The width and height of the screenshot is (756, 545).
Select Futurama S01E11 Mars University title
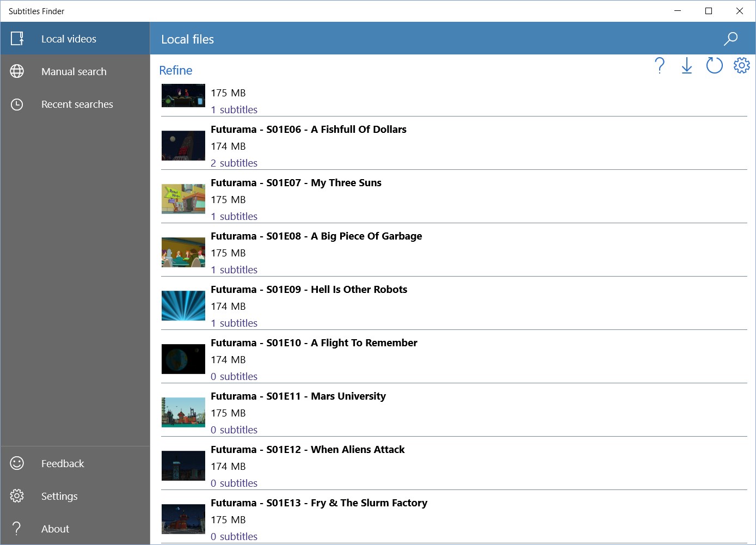click(298, 396)
